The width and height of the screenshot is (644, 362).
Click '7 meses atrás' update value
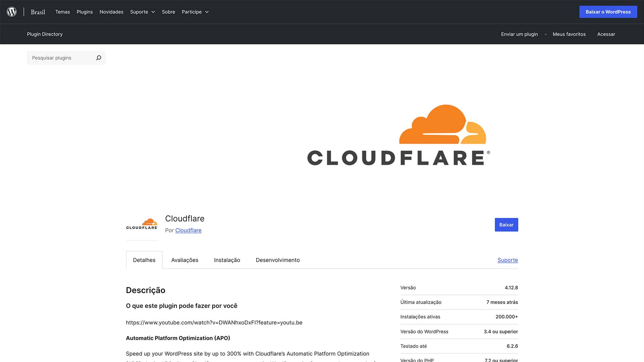pos(502,302)
